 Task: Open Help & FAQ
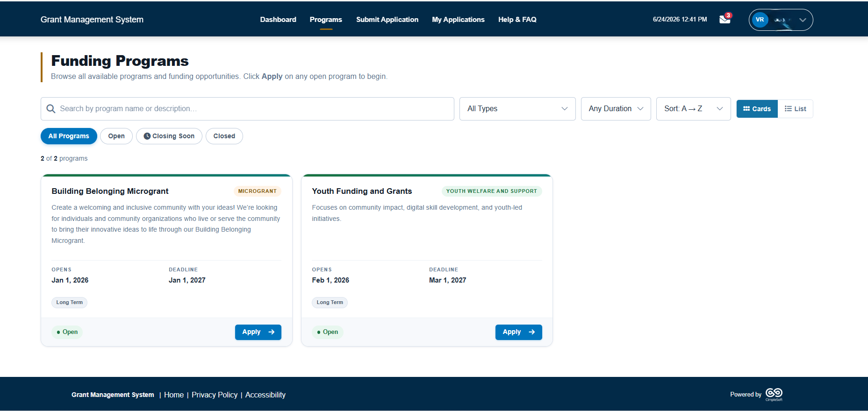[x=517, y=20]
